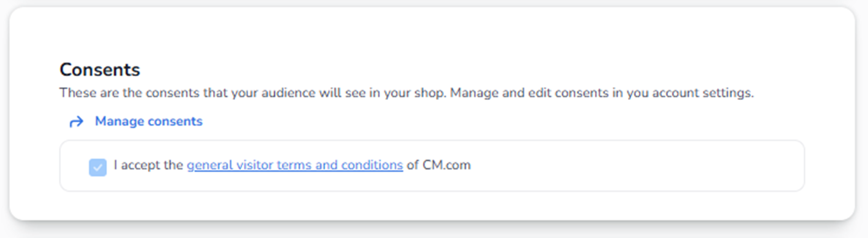
Task: Click empty space inside the consent row box
Action: (x=632, y=166)
